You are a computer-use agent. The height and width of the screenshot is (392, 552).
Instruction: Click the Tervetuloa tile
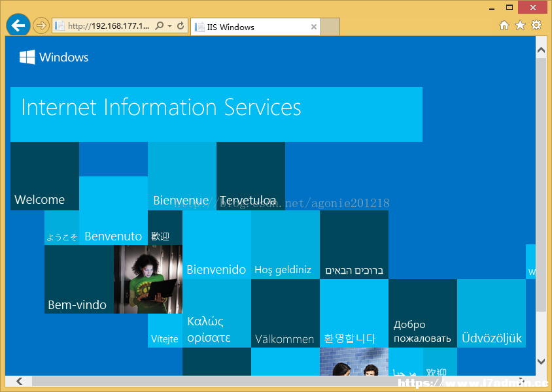(250, 176)
